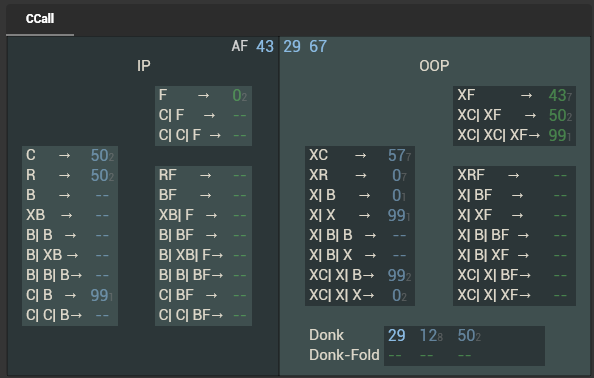Viewport: 594px width, 378px height.
Task: Click the AF value 67
Action: 318,46
